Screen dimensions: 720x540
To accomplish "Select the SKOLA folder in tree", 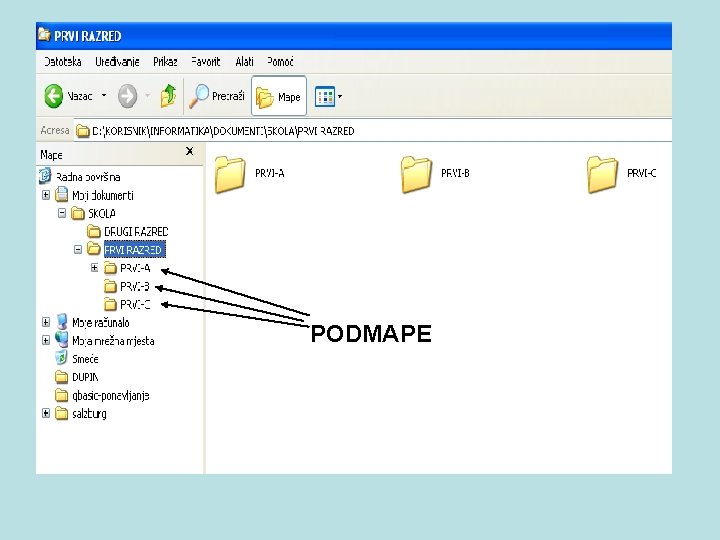I will (102, 214).
